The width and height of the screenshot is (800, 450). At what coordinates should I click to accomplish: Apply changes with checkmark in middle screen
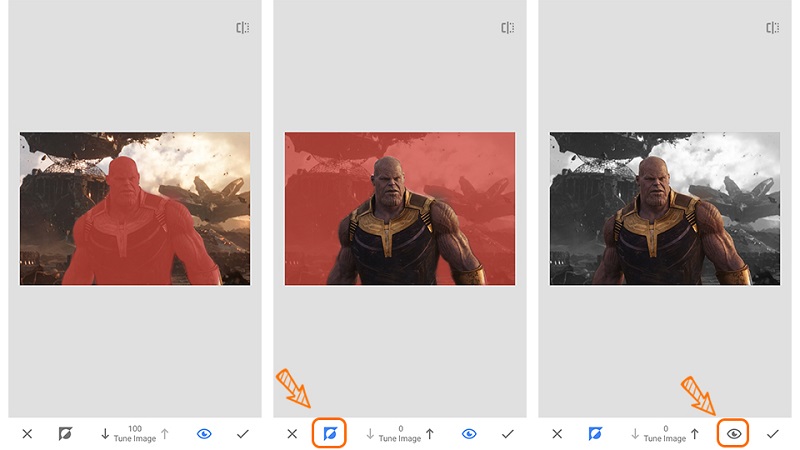pyautogui.click(x=508, y=434)
